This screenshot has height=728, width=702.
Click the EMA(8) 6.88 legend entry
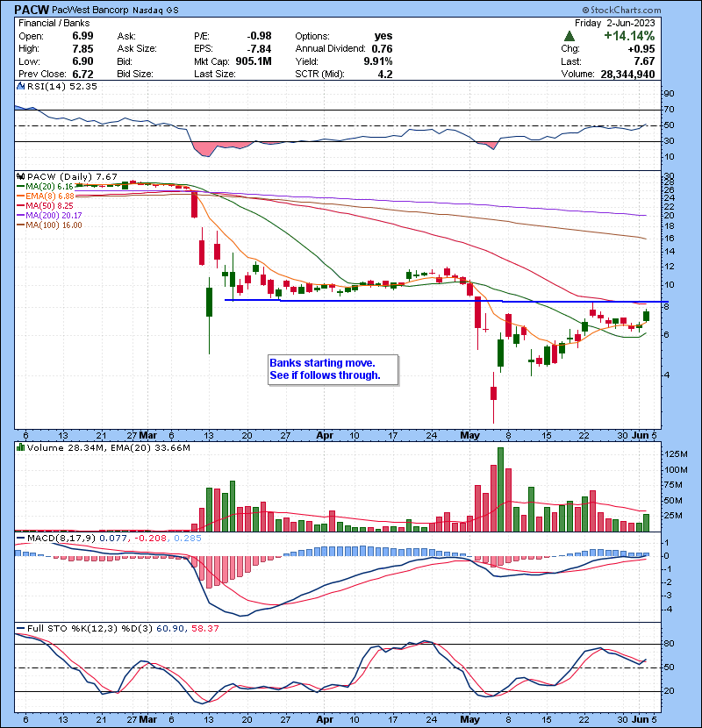46,196
